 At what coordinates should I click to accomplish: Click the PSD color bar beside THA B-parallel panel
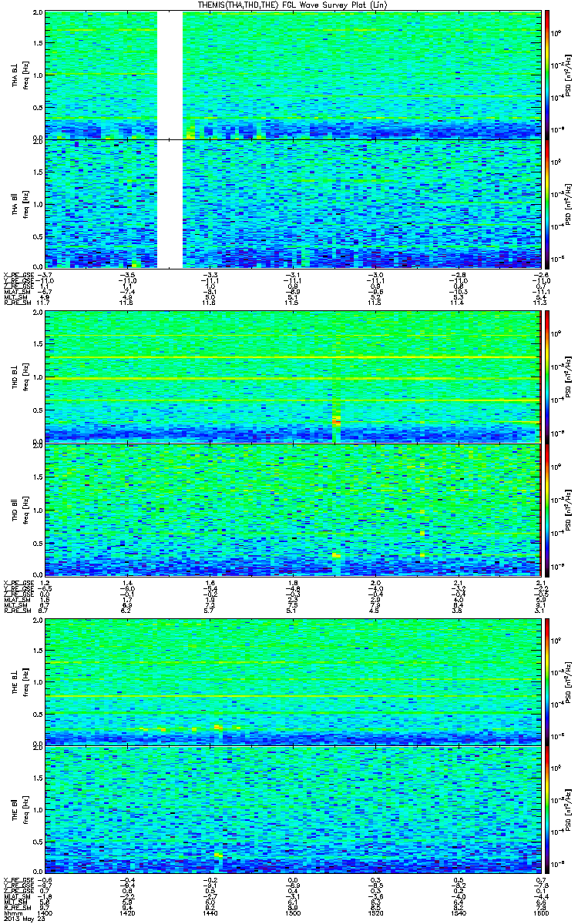point(547,203)
